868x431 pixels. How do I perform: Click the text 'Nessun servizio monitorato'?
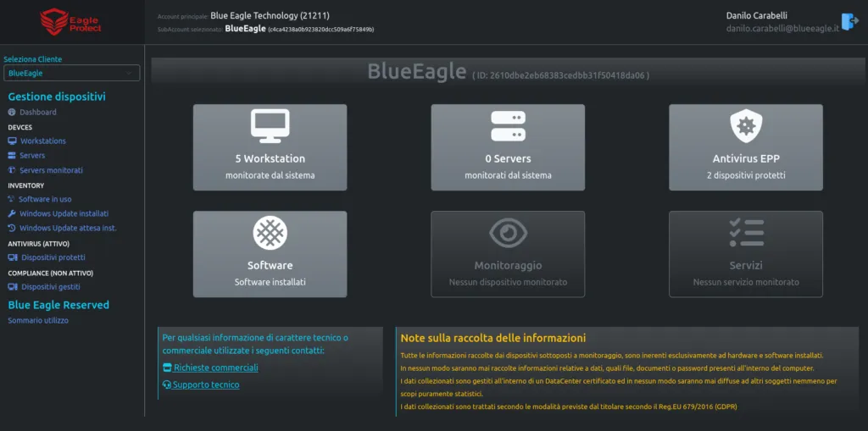coord(746,282)
